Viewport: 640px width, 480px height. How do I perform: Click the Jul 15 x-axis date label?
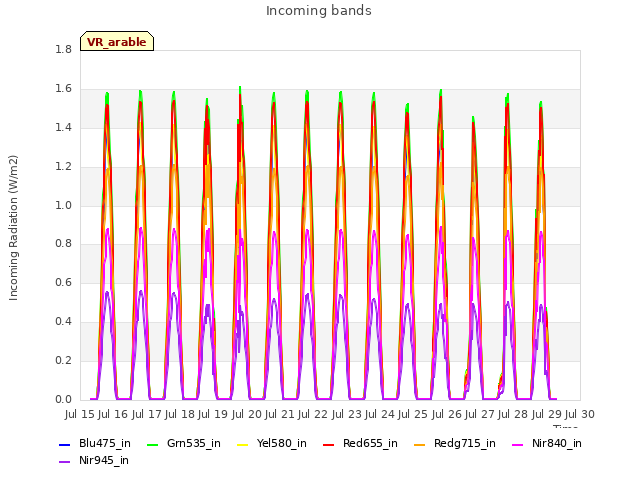pyautogui.click(x=80, y=414)
